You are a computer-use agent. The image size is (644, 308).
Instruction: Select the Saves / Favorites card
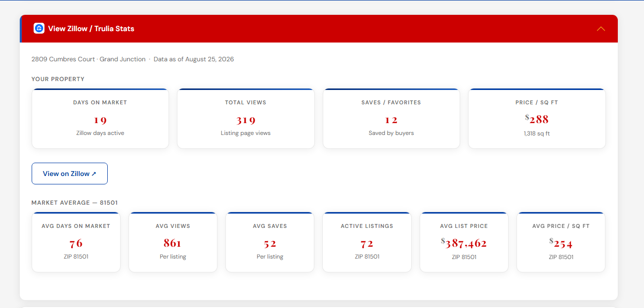391,119
